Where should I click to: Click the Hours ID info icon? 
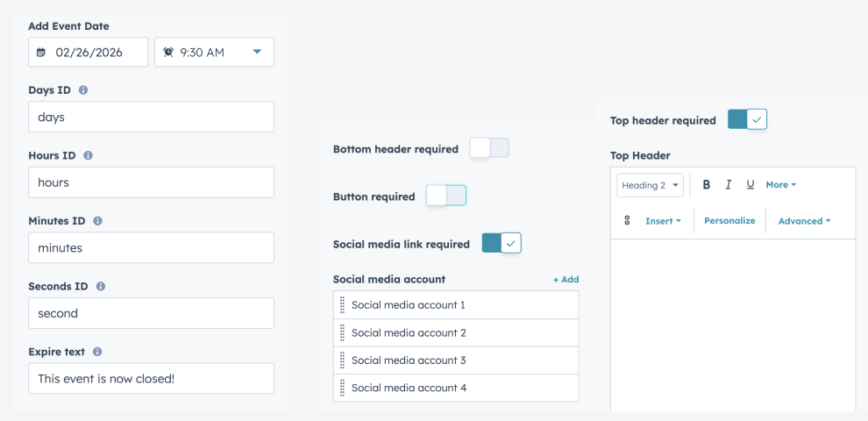tap(89, 155)
